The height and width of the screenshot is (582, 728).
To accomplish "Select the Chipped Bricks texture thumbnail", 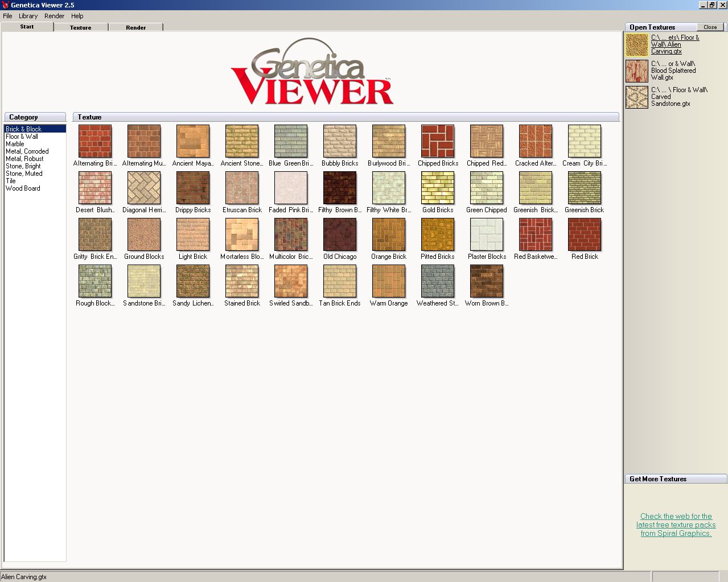I will coord(438,141).
